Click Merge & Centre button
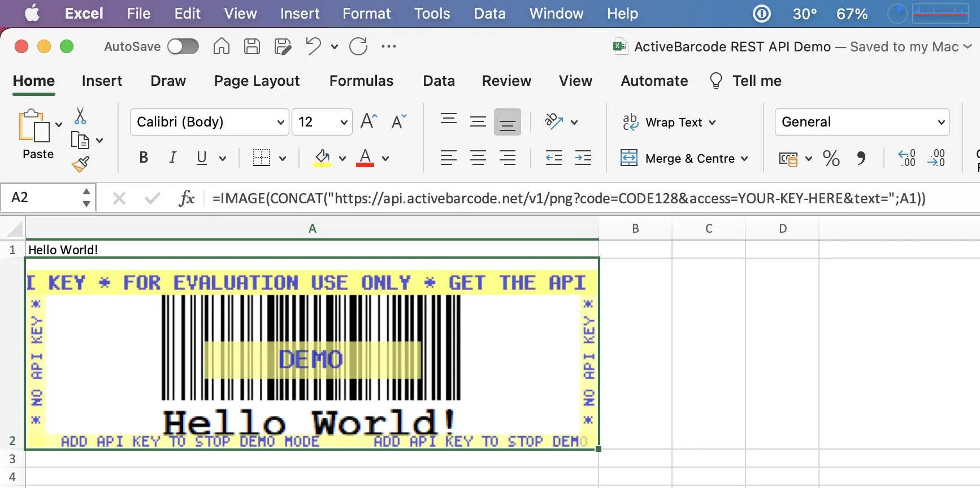The height and width of the screenshot is (488, 980). [x=678, y=158]
